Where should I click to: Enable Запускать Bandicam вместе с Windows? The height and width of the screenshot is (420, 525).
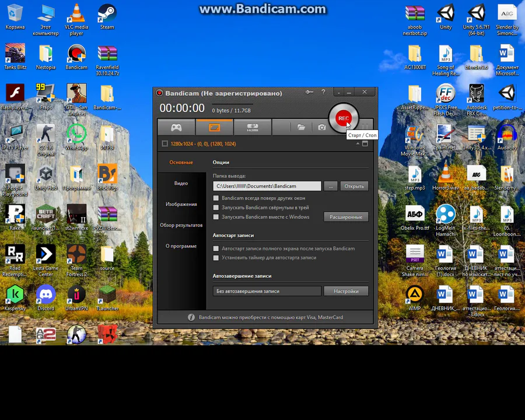click(x=216, y=216)
